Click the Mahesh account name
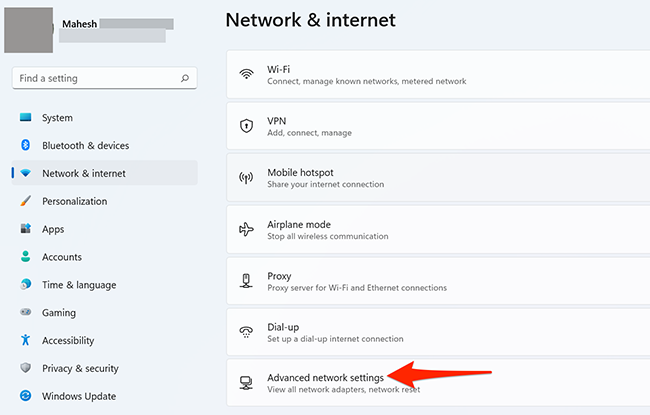Image resolution: width=650 pixels, height=415 pixels. pos(79,24)
